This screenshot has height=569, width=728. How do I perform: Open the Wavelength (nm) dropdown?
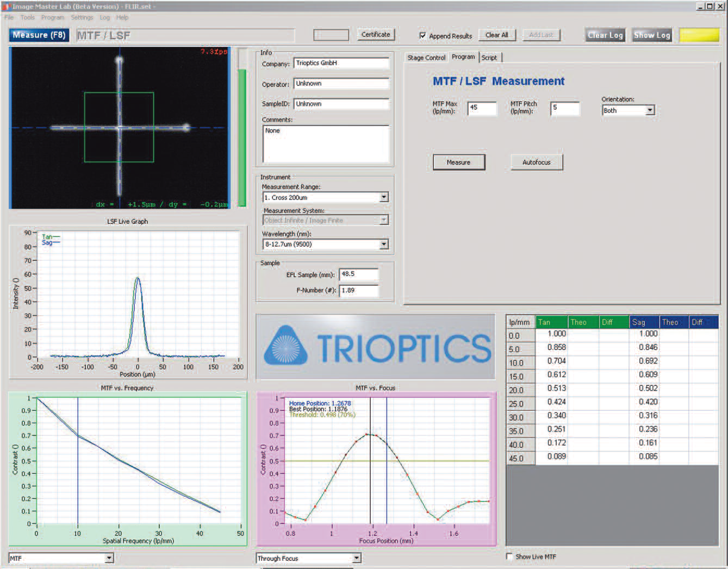click(x=384, y=245)
